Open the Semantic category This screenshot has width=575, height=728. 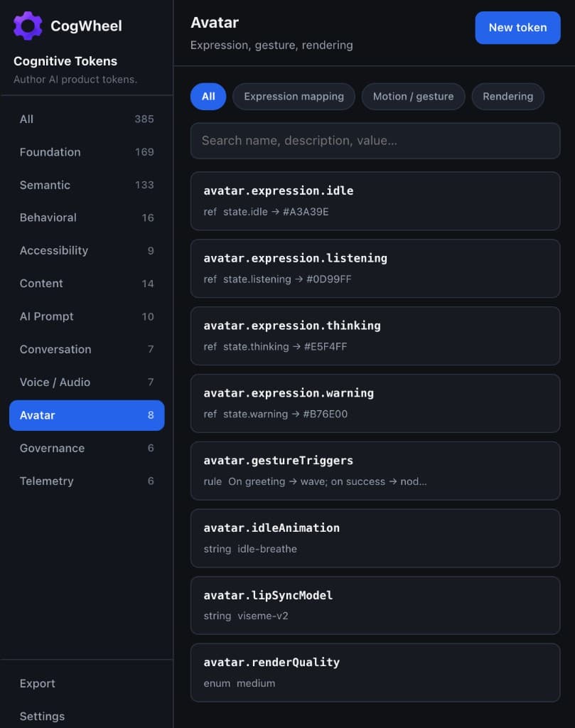(87, 186)
